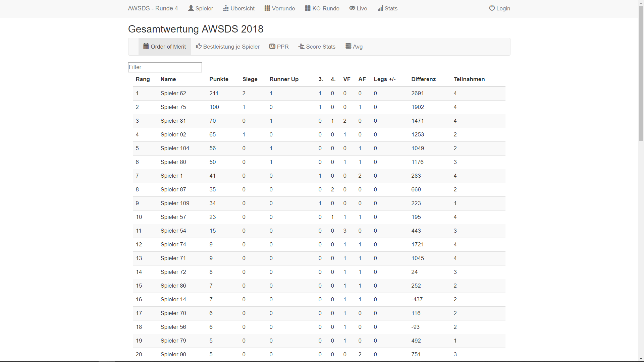Click the vertical scrollbar thumb
Screen dimensions: 644x362
point(641,74)
